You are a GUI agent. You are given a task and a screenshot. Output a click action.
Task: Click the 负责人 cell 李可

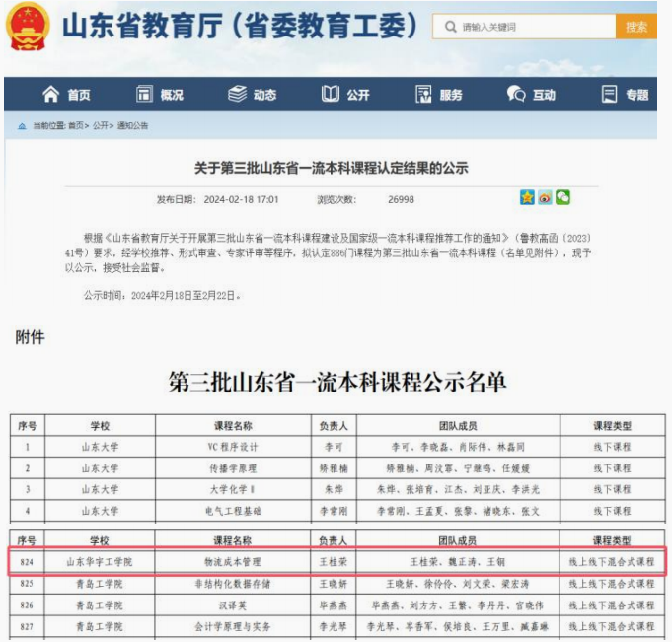334,447
